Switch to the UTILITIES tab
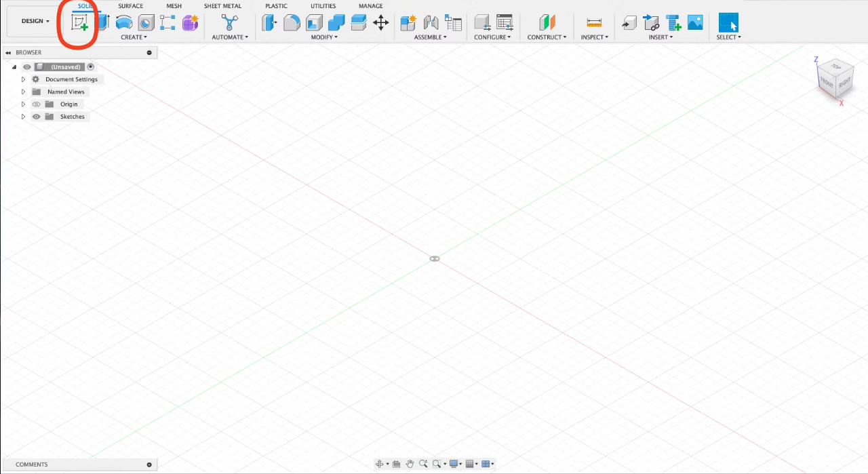The width and height of the screenshot is (868, 474). point(323,6)
